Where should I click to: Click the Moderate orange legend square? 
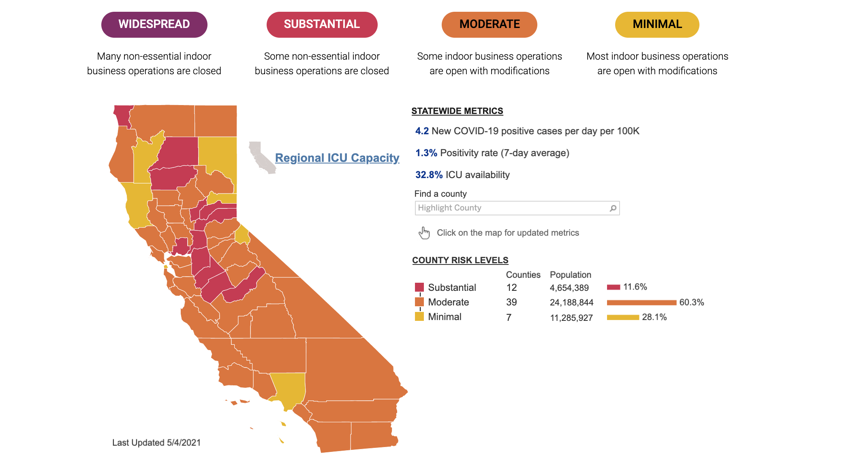coord(419,302)
